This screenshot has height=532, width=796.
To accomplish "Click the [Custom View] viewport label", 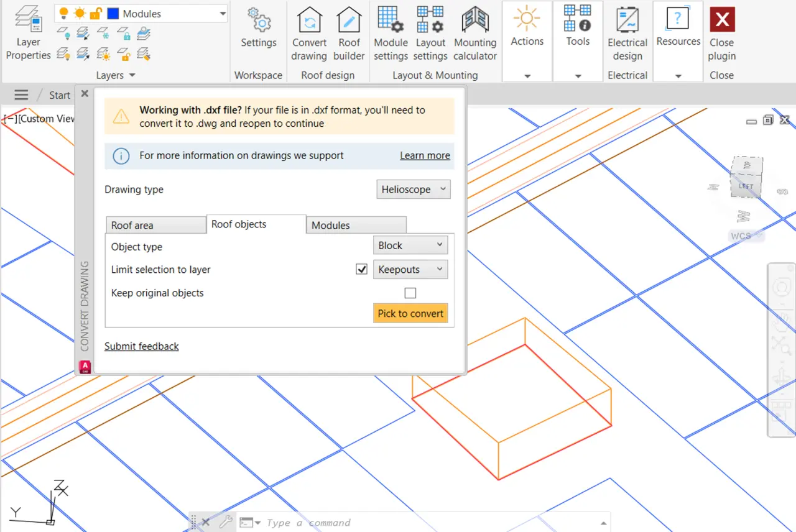I will pyautogui.click(x=47, y=119).
